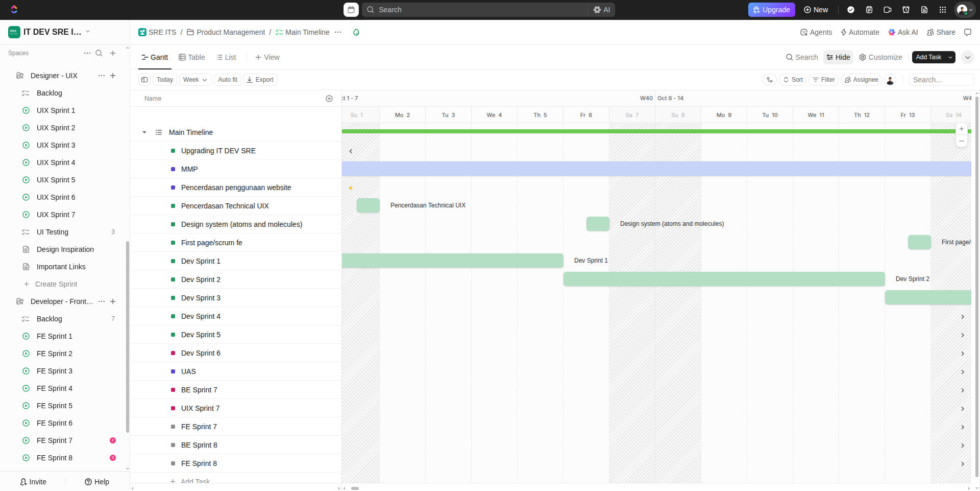Open the alarm clock reminders icon

pyautogui.click(x=906, y=10)
